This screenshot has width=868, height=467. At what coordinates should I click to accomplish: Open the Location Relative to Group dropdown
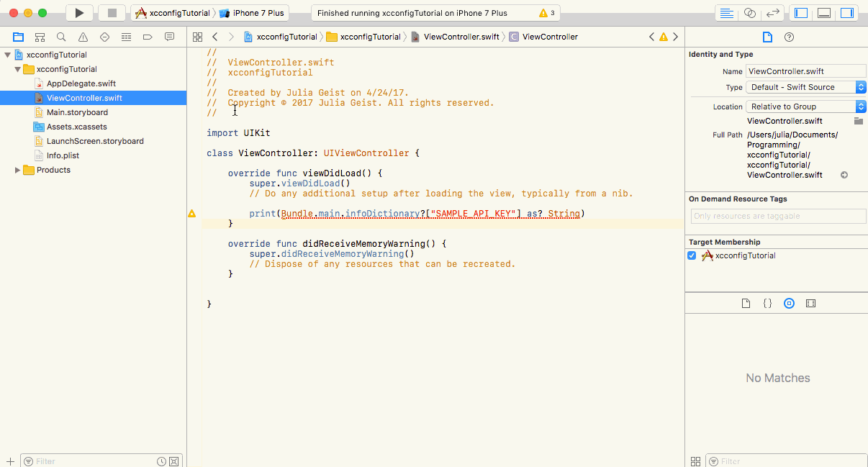(806, 106)
